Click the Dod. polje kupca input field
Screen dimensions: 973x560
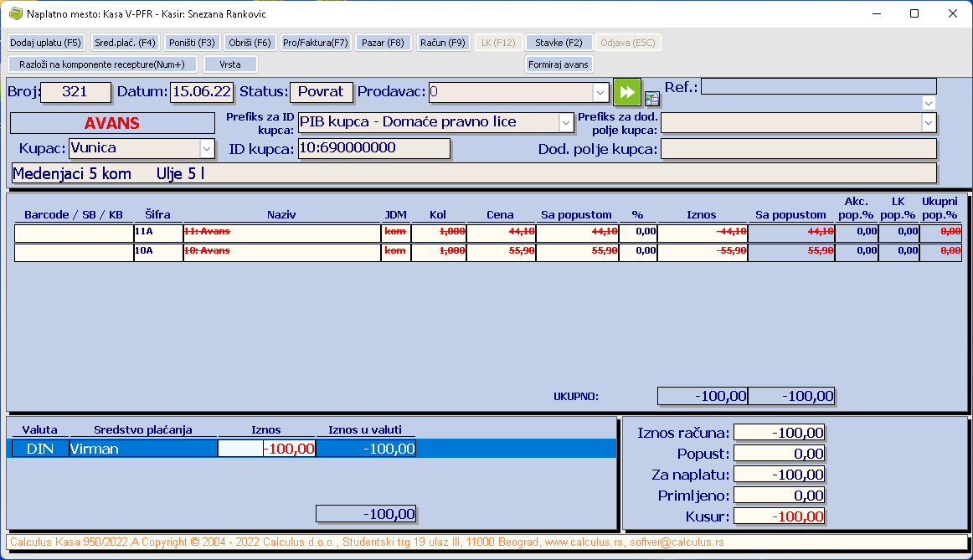pos(799,149)
